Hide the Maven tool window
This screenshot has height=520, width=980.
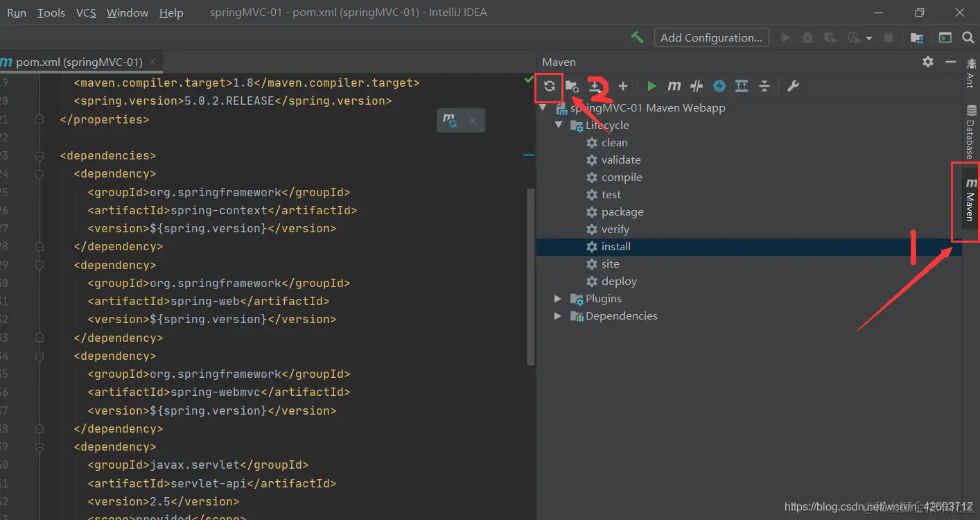point(950,62)
